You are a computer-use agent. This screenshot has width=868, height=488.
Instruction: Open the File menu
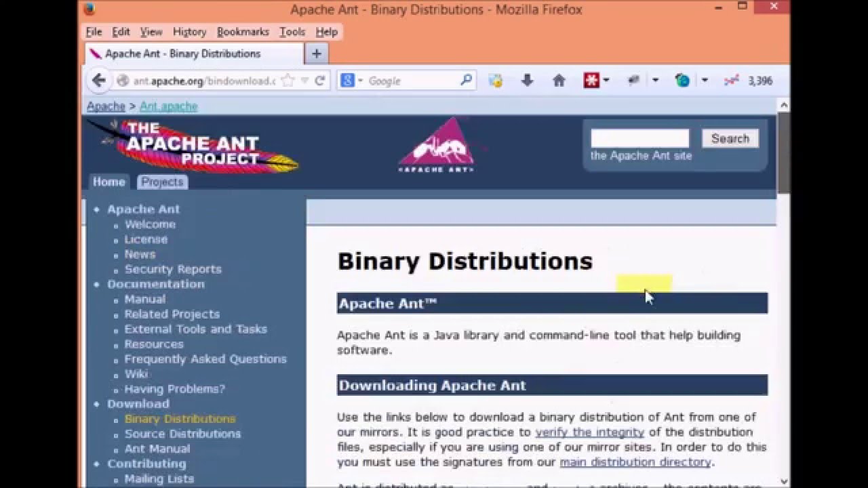[x=94, y=32]
